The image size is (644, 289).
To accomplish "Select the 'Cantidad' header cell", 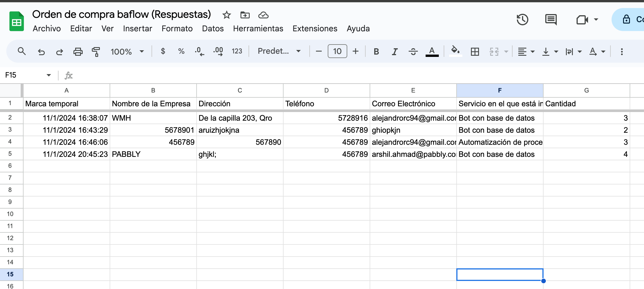I will (587, 104).
